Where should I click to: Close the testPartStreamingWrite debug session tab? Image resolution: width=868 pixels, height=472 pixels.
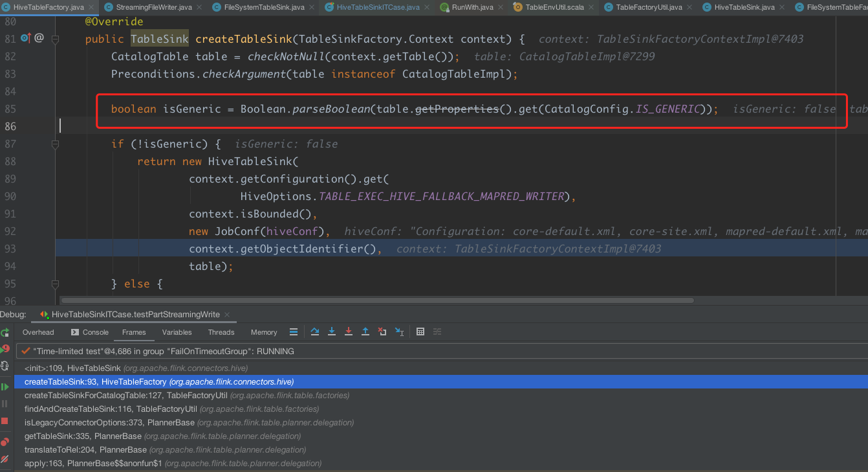tap(228, 314)
